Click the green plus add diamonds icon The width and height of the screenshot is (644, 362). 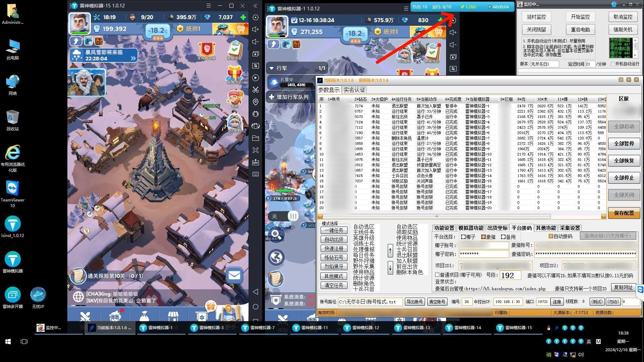tap(243, 17)
